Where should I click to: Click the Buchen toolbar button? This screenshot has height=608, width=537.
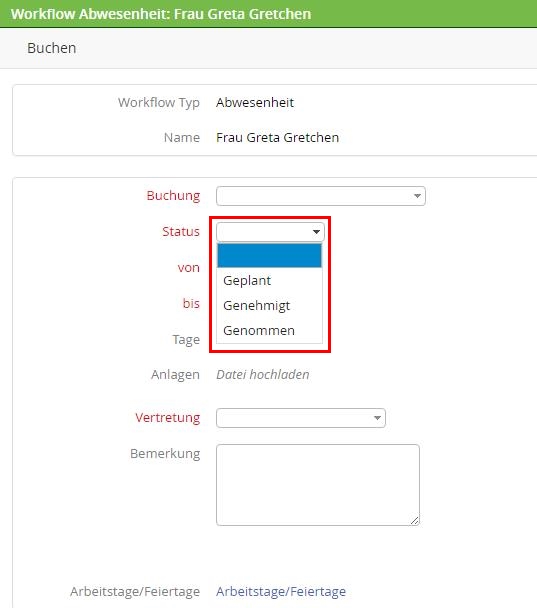[x=52, y=48]
